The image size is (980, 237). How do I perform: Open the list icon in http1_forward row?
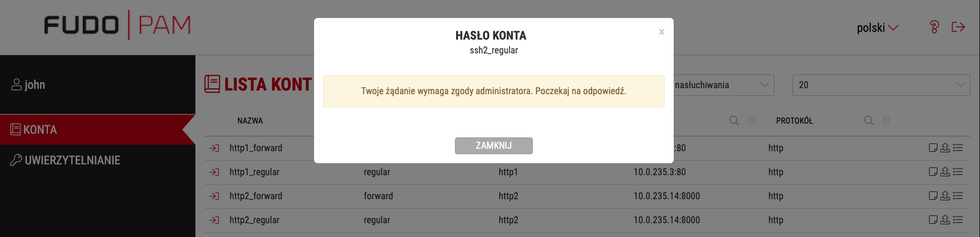pos(958,148)
